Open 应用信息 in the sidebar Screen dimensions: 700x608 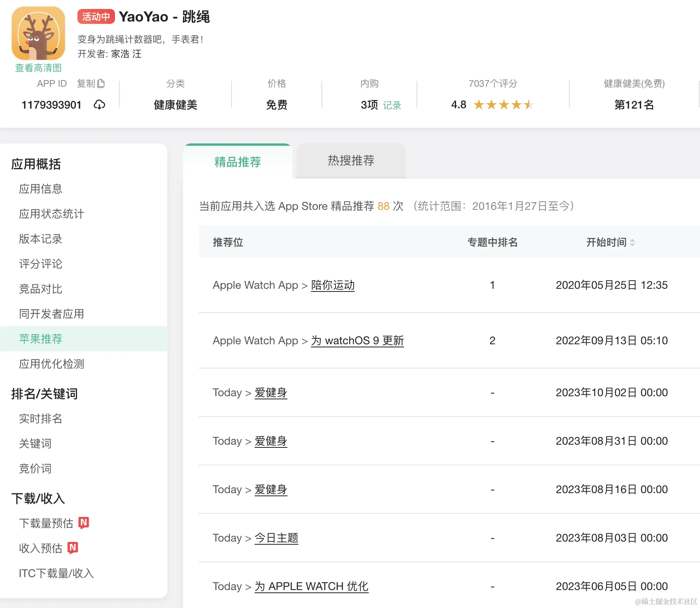41,189
